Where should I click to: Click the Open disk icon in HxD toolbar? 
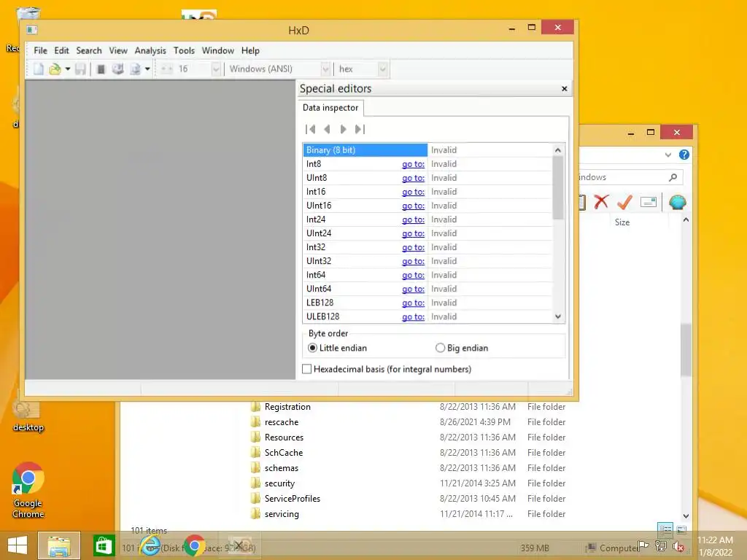click(x=117, y=69)
